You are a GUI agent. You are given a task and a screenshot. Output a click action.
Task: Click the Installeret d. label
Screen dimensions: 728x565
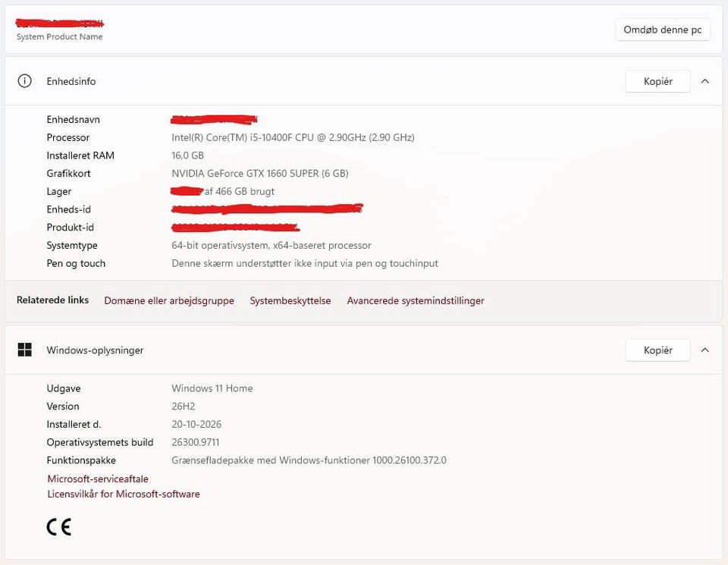(x=74, y=425)
